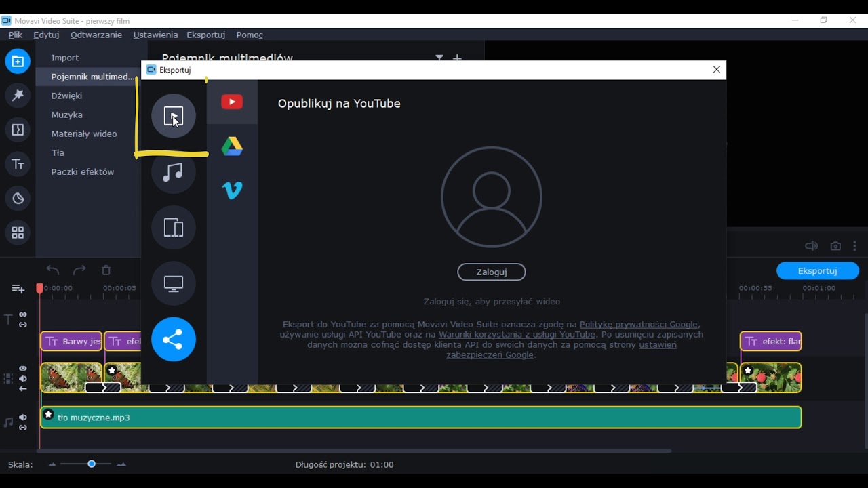Select Pojemnik multimediów in side list
The width and height of the screenshot is (868, 488).
93,77
